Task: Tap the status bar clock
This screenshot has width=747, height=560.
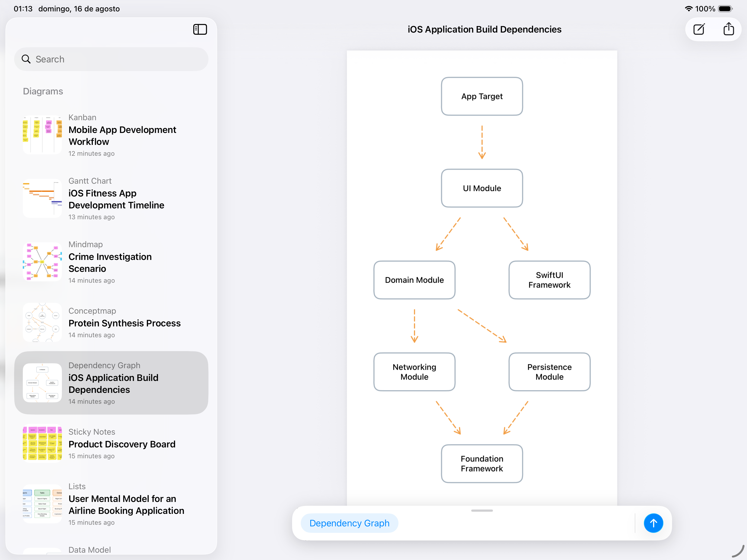Action: pos(23,9)
